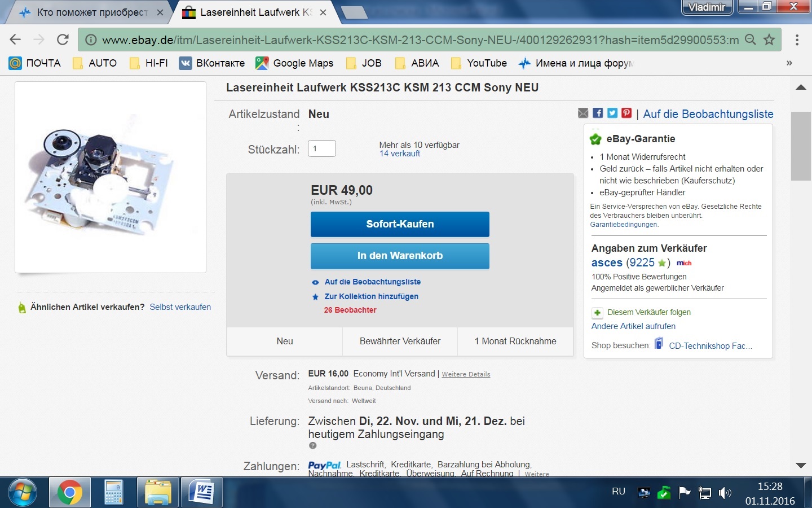Screen dimensions: 812x508
Task: Expand hidden bookmarks with the » chevron
Action: pos(789,63)
